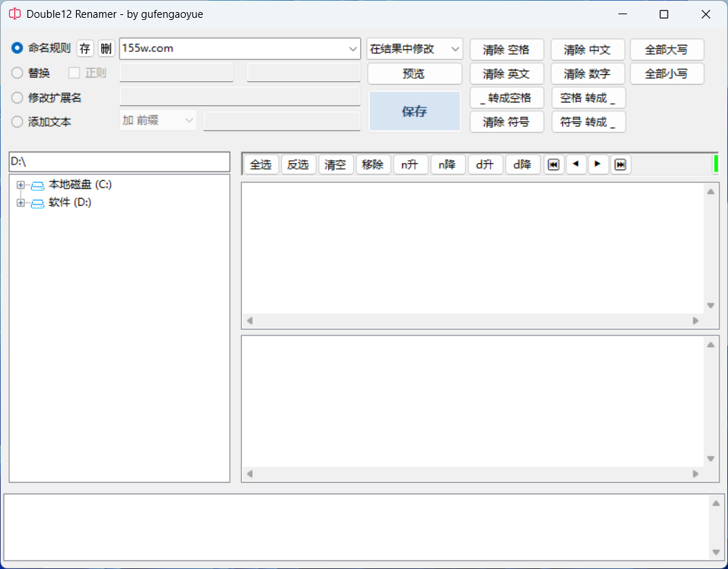Click the 本地磁盘 (C:) drive icon
This screenshot has width=728, height=569.
point(38,185)
